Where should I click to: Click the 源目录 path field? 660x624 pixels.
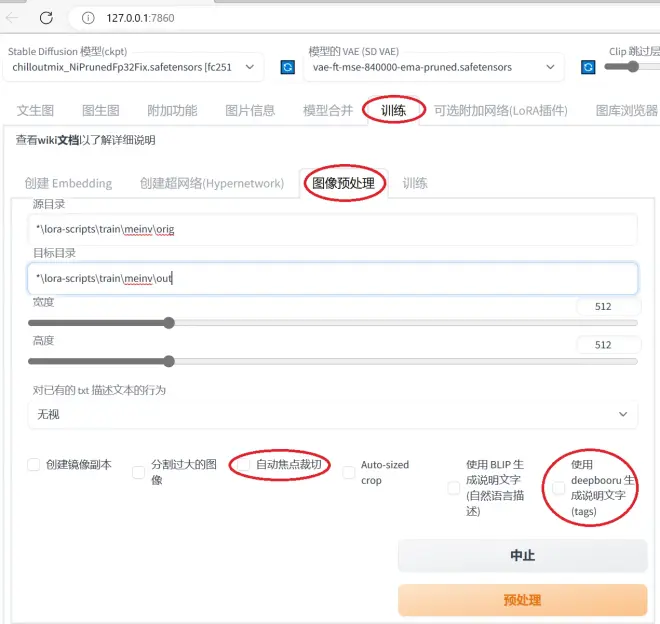coord(333,229)
